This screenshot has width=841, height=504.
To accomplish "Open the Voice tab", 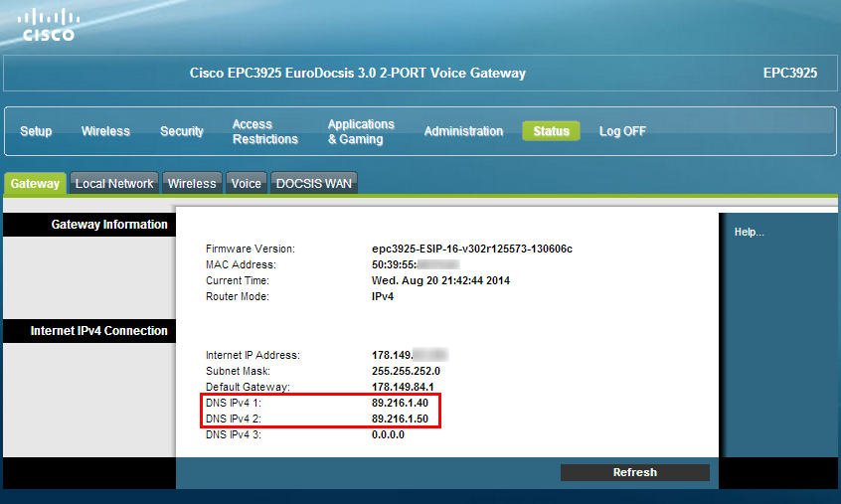I will pos(247,183).
